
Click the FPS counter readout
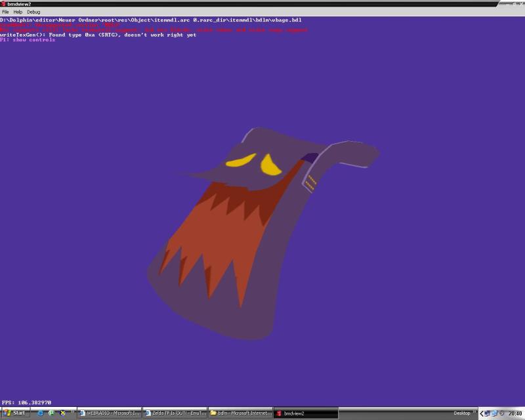point(26,402)
